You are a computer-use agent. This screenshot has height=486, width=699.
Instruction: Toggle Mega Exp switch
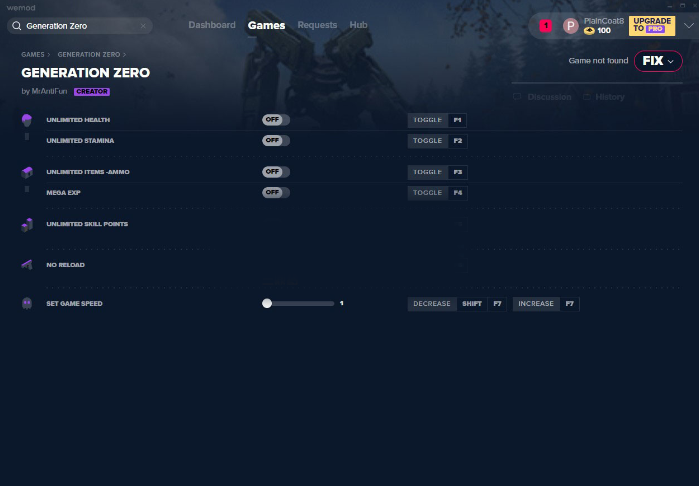276,193
